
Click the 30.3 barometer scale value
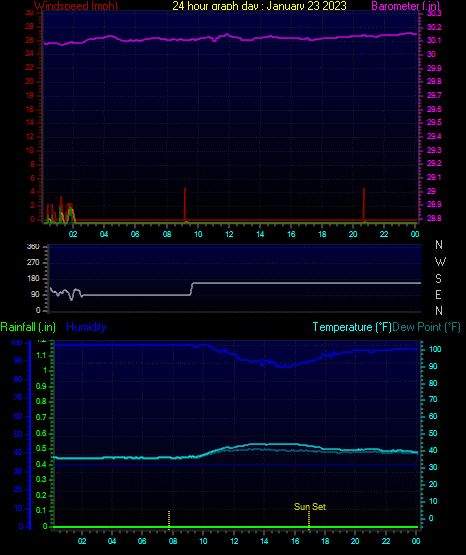click(434, 13)
